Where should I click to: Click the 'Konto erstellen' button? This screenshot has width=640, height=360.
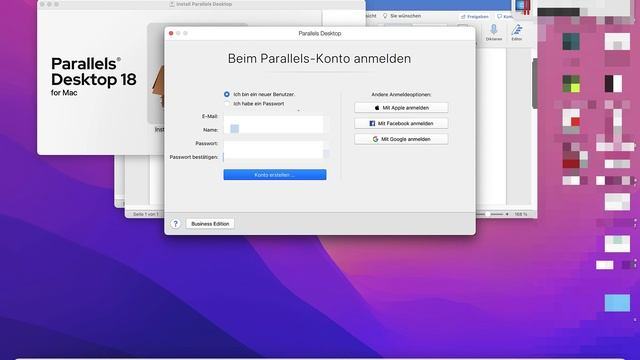coord(275,175)
